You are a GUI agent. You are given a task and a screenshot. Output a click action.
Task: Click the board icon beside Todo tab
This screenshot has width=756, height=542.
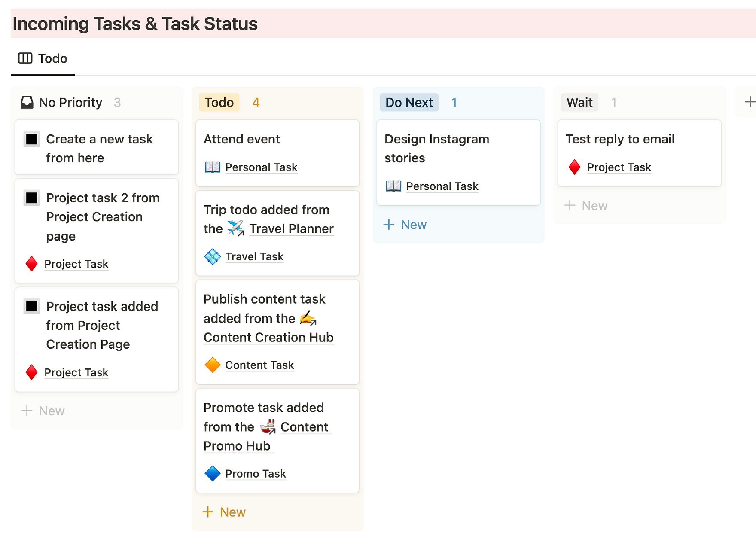(25, 58)
